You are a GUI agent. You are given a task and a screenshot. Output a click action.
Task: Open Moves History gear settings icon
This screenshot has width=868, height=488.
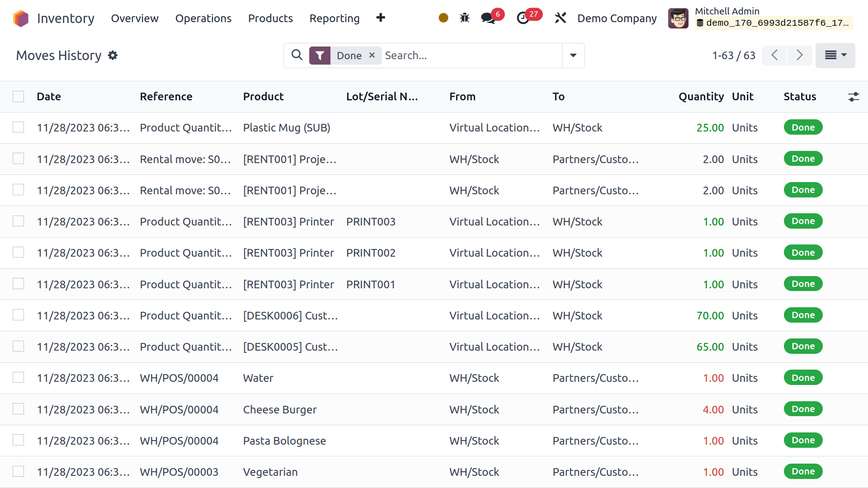[x=113, y=55]
